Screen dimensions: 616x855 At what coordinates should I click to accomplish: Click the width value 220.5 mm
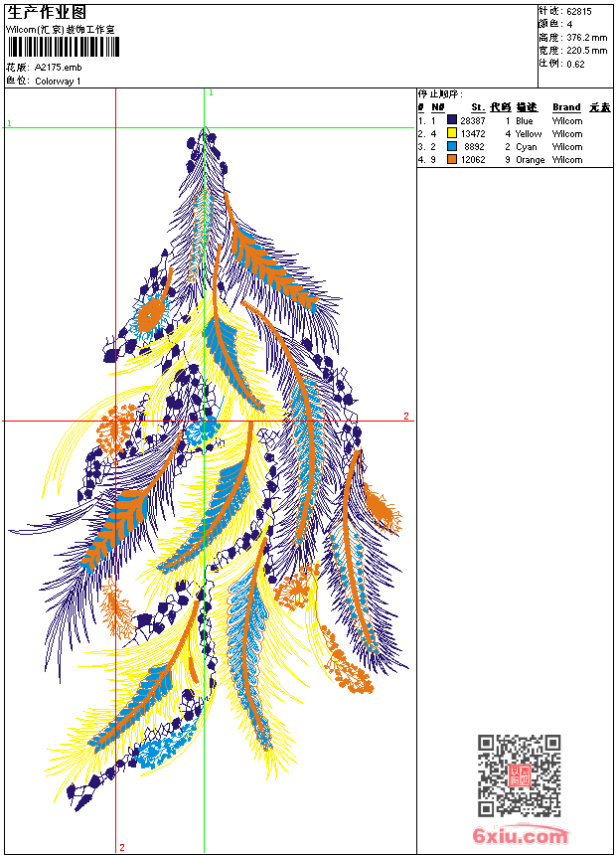click(586, 51)
